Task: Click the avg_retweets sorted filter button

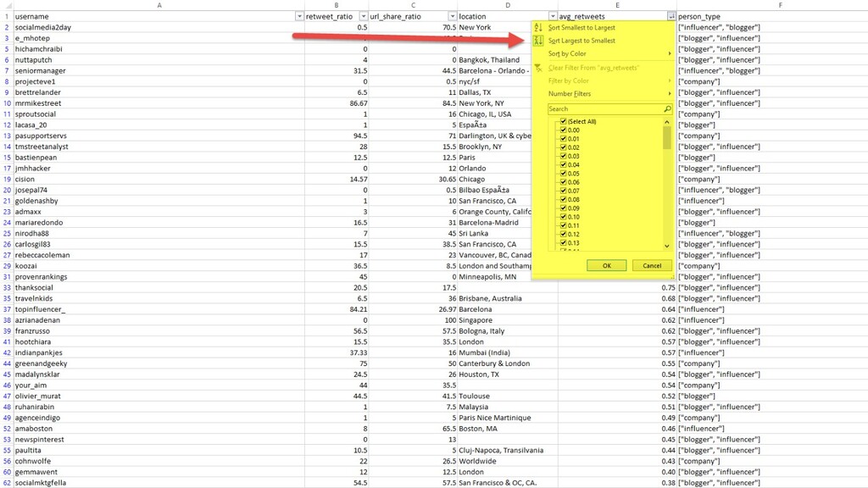Action: [671, 17]
